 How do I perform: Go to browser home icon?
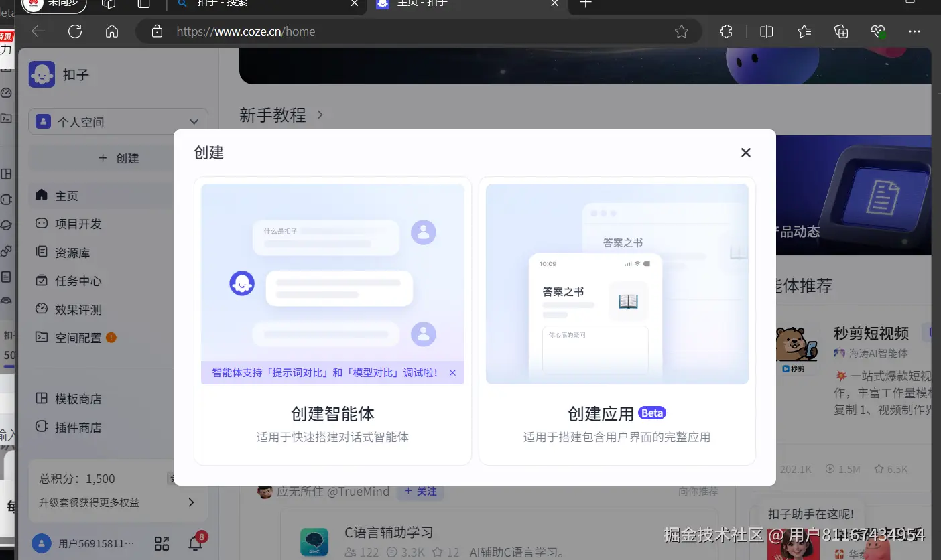tap(112, 31)
